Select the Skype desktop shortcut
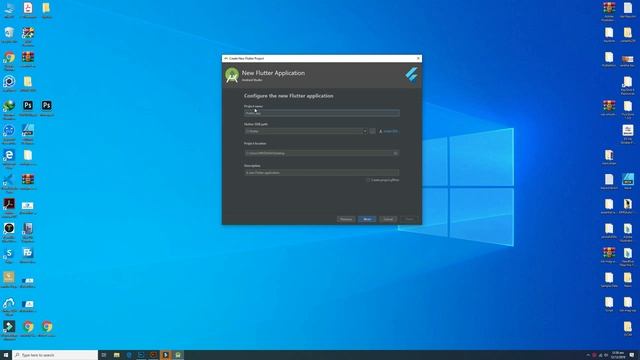The image size is (640, 360). pos(9,256)
